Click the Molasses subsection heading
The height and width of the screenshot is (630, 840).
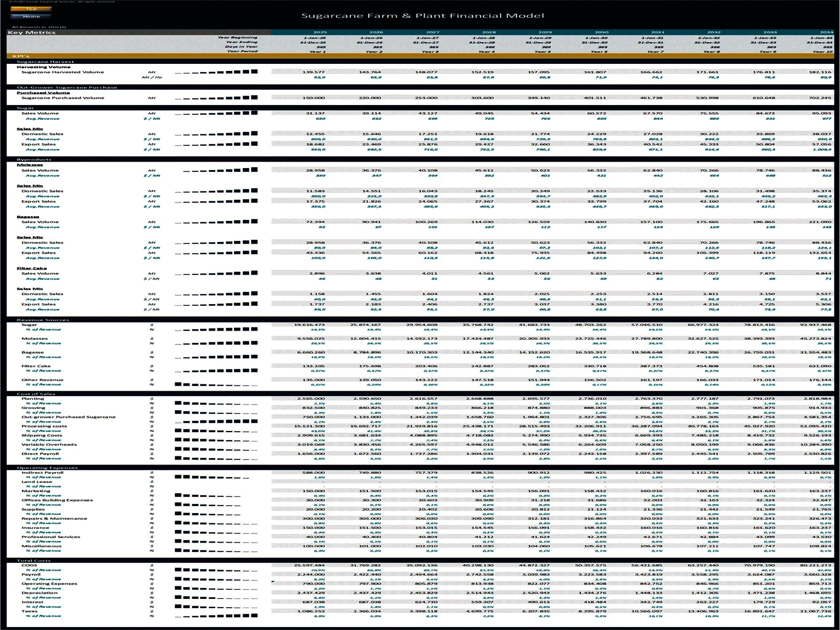tap(30, 165)
